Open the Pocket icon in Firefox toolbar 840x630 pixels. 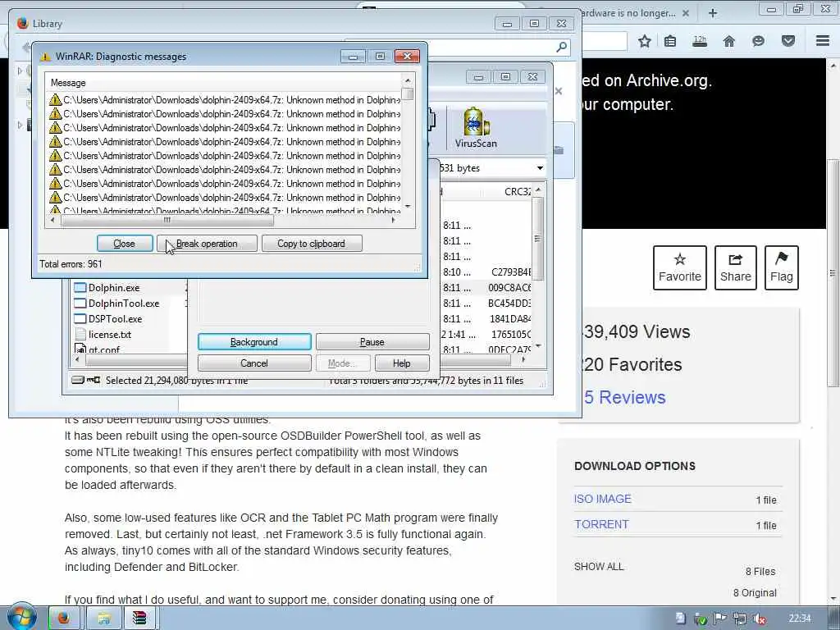click(788, 41)
